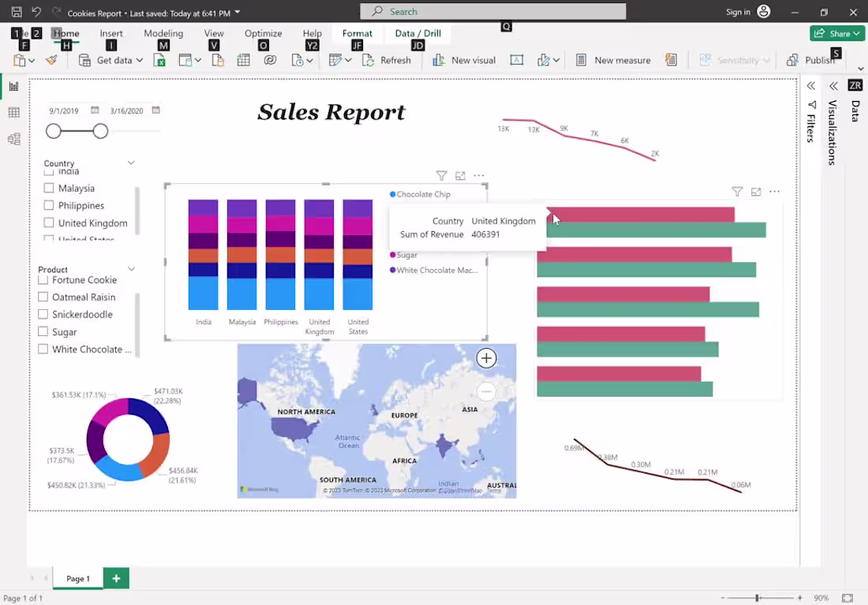Open file title dropdown arrow
The image size is (868, 605).
coord(238,12)
